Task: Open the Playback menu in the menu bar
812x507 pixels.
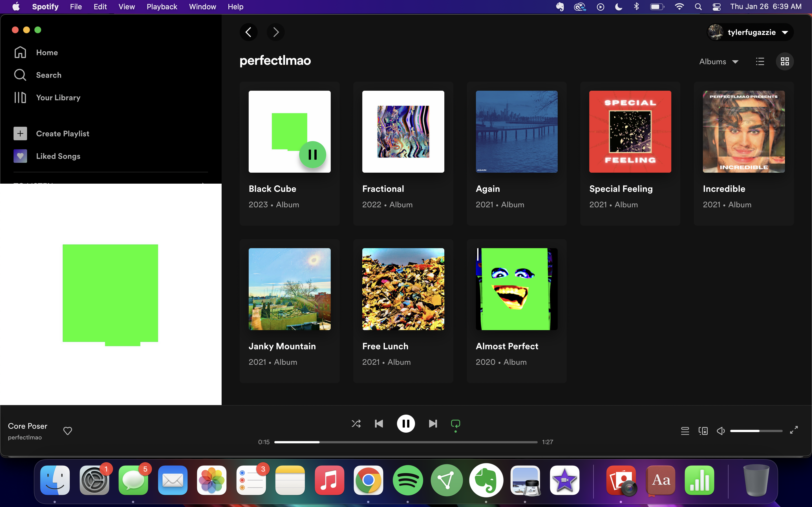Action: tap(162, 7)
